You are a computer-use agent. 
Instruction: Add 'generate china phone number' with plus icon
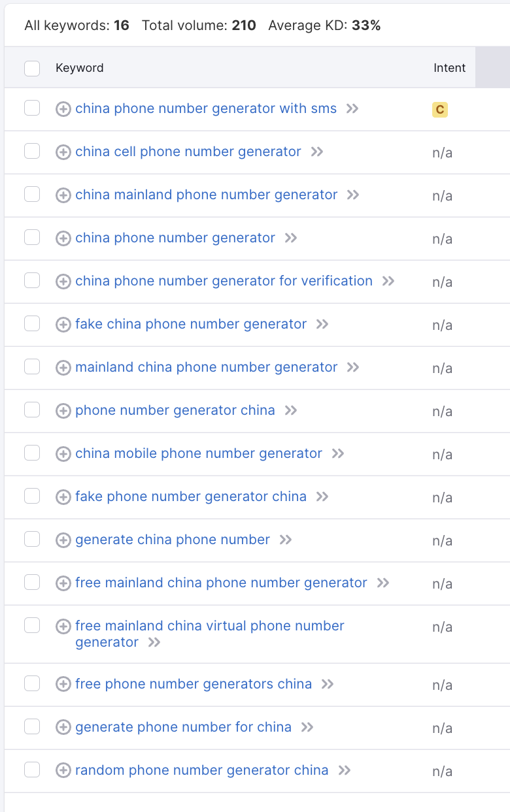pos(63,540)
